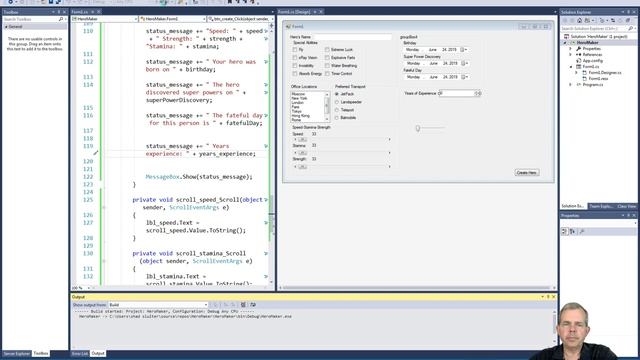This screenshot has height=360, width=640.
Task: Check the Extreme Luck checkbox
Action: pyautogui.click(x=327, y=50)
